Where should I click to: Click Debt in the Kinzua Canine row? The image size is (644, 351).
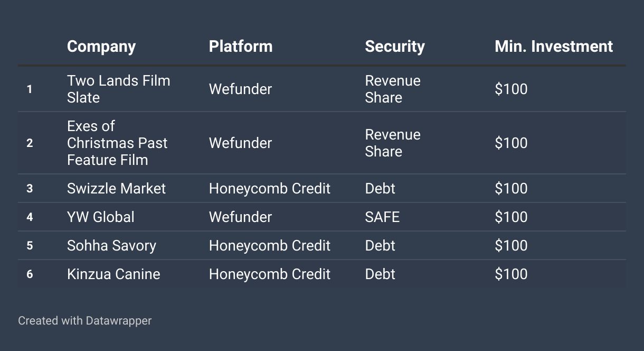tap(380, 274)
